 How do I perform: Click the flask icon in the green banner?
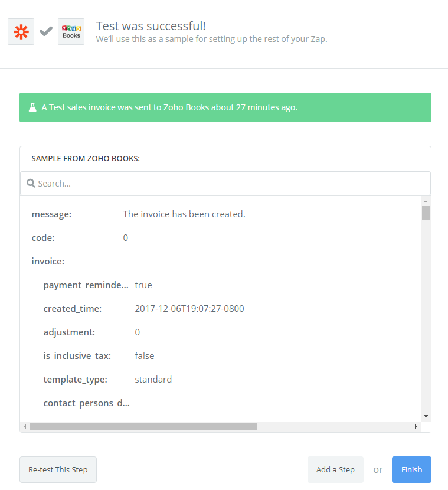[x=32, y=107]
